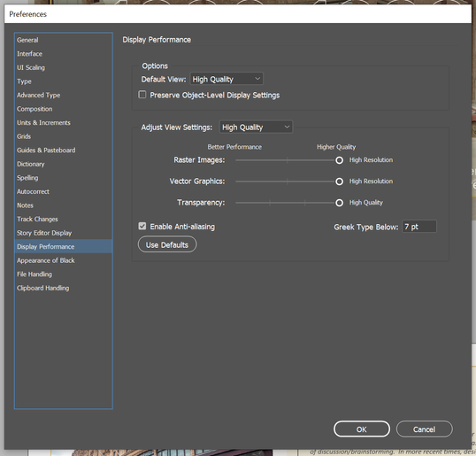The height and width of the screenshot is (456, 476).
Task: Uncheck Enable Anti-aliasing
Action: coord(142,226)
